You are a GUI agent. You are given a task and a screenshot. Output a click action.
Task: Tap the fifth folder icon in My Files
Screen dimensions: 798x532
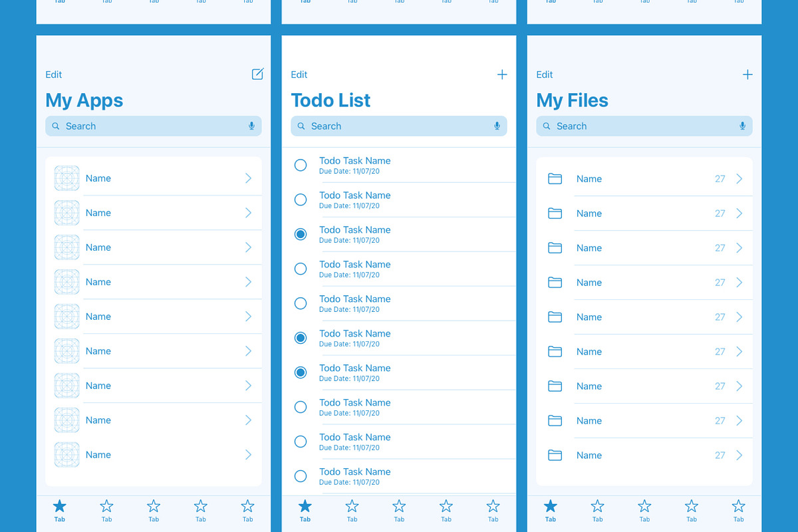(x=555, y=317)
